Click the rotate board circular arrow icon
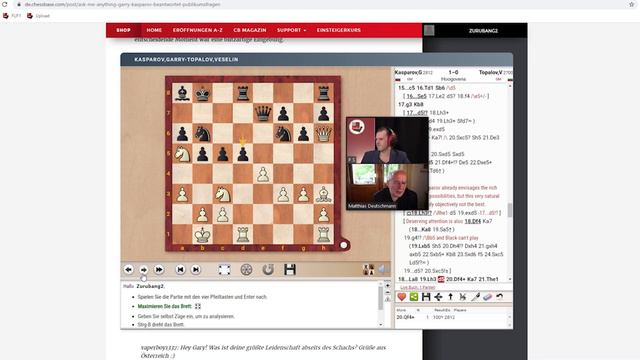This screenshot has width=640, height=360. (268, 269)
